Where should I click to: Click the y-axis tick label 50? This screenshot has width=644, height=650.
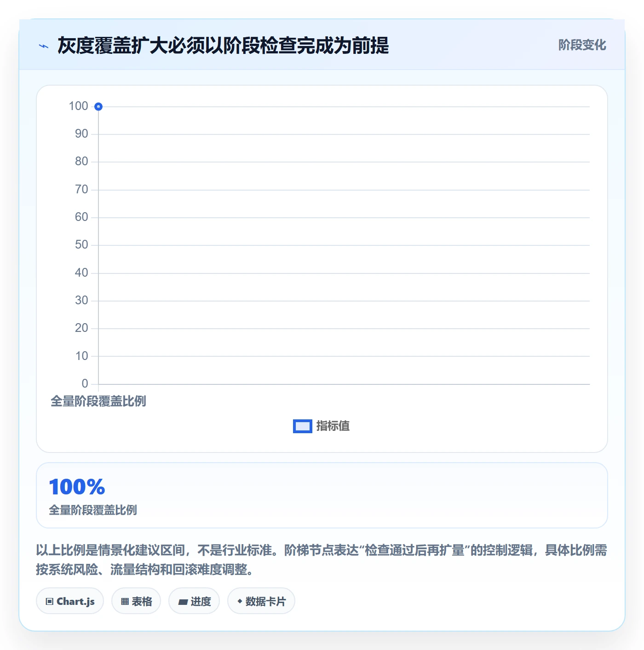pos(81,245)
